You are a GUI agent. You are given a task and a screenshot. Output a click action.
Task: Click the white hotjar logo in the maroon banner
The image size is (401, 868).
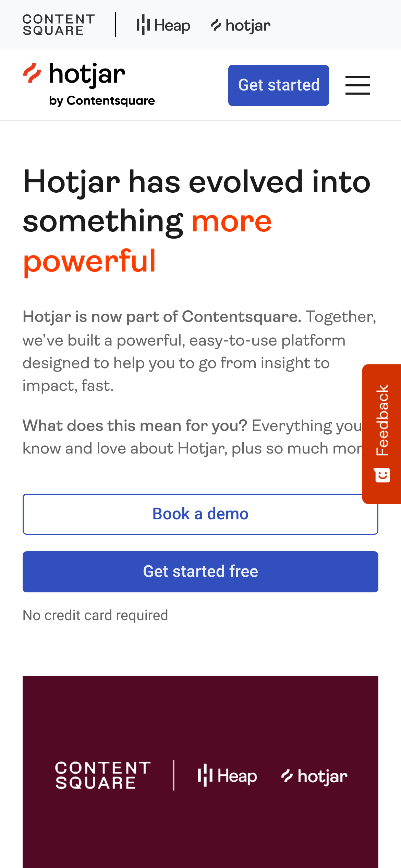click(x=314, y=776)
